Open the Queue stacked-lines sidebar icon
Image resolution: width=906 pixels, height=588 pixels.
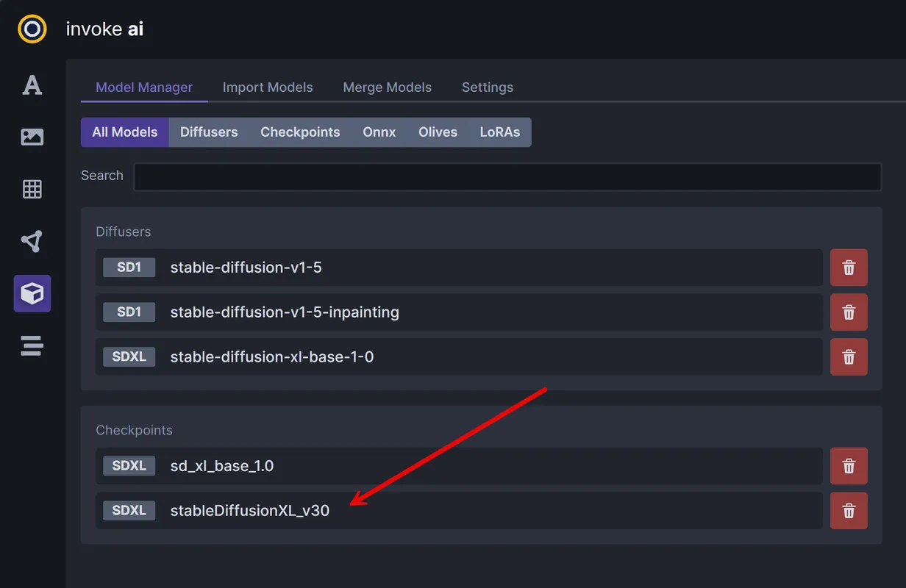[32, 345]
